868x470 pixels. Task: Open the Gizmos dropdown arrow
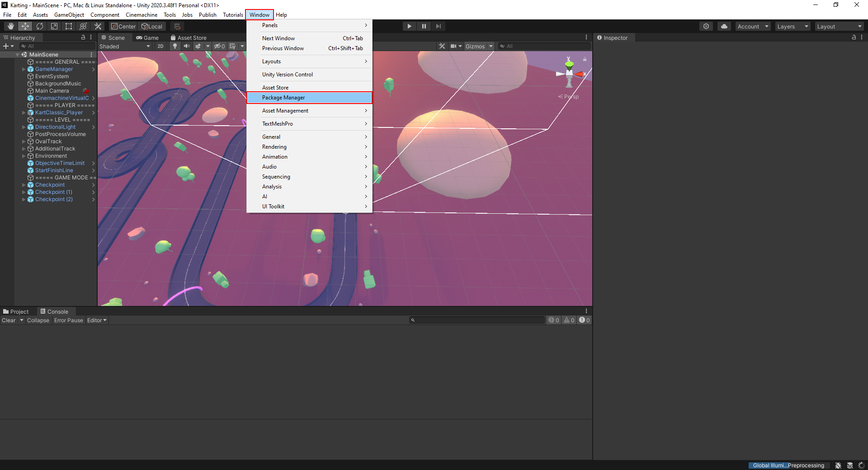tap(491, 46)
